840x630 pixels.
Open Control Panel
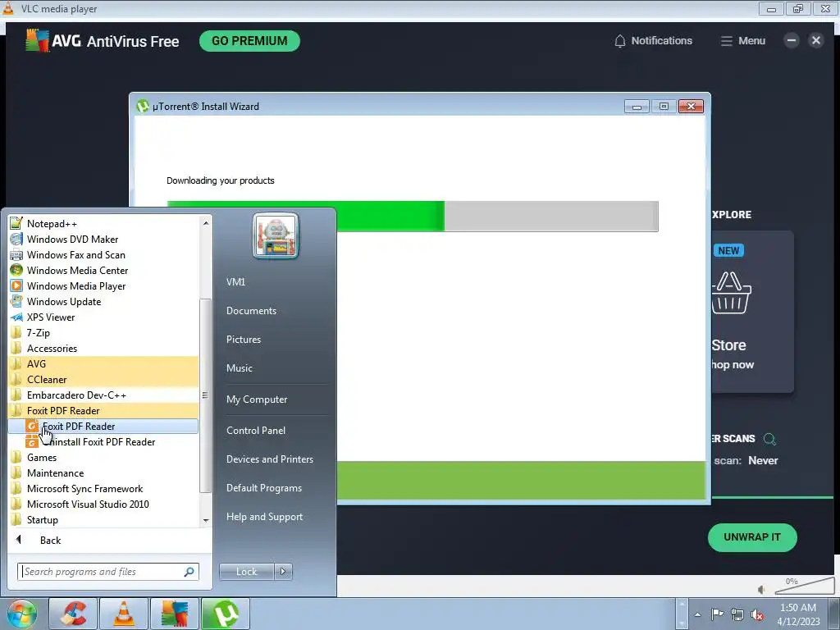(x=256, y=431)
